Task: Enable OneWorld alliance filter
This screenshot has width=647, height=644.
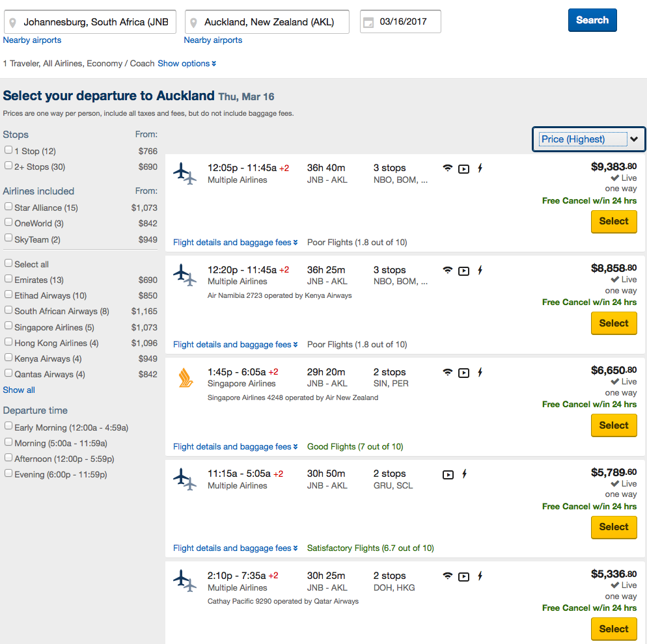Action: (8, 222)
